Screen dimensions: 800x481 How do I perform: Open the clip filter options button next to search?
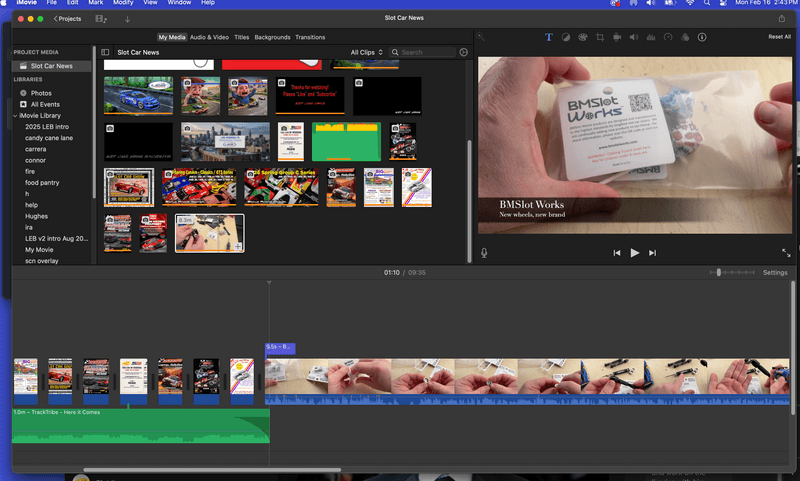pos(463,52)
